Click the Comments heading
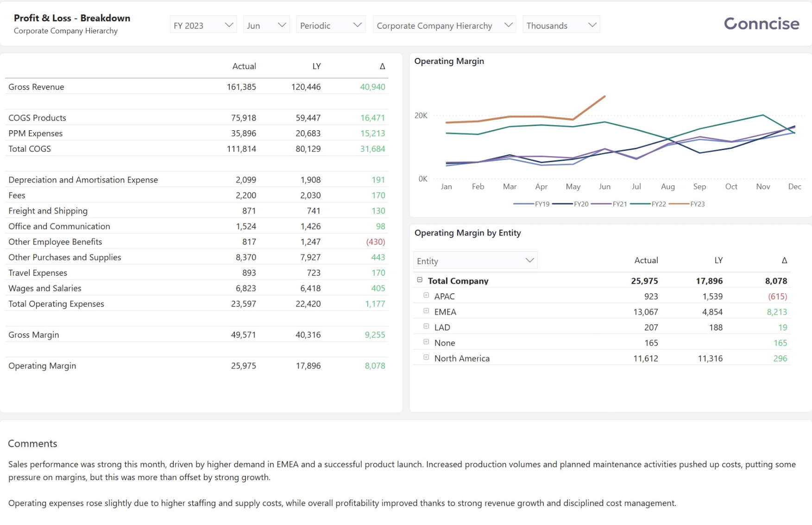This screenshot has height=525, width=812. 32,443
